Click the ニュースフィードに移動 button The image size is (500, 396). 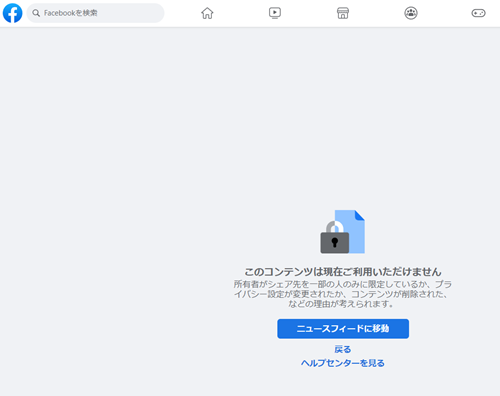pyautogui.click(x=343, y=329)
